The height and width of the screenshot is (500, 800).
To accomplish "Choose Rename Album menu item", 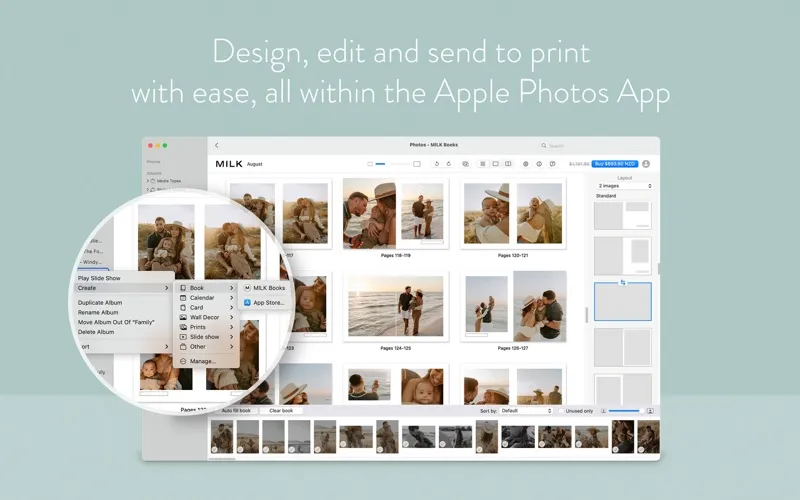I will [x=122, y=312].
